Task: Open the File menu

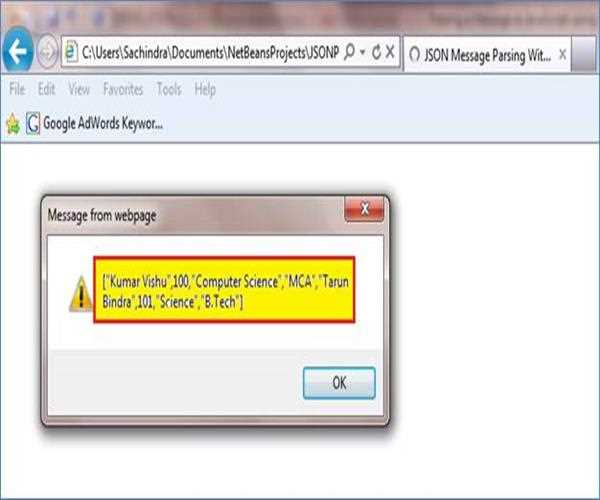Action: pos(17,89)
